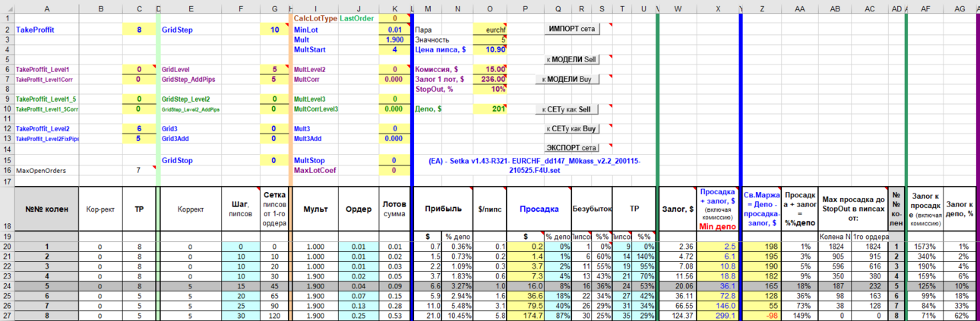Viewport: 980px width, 321px height.
Task: Click CalcLotType value cell in column K
Action: pos(394,18)
